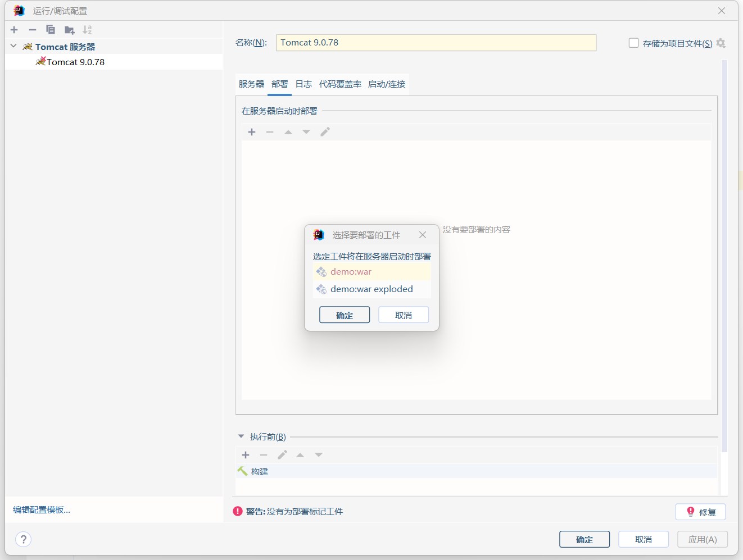The width and height of the screenshot is (743, 560).
Task: Collapse the Tomcat 服务器 tree node
Action: click(x=13, y=46)
